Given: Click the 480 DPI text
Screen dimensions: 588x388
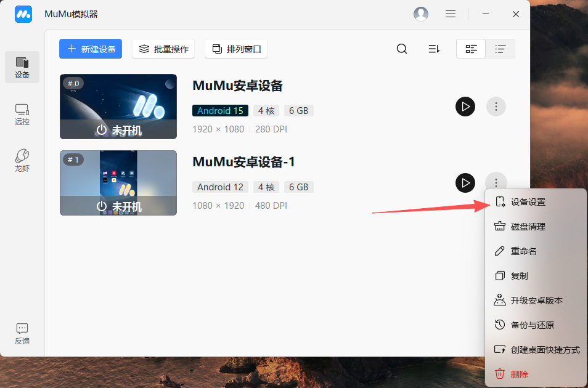Looking at the screenshot, I should click(271, 206).
